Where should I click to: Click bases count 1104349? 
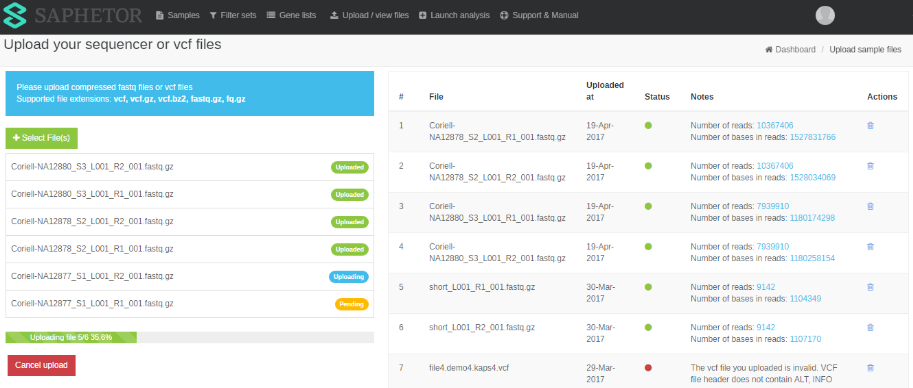(x=805, y=298)
